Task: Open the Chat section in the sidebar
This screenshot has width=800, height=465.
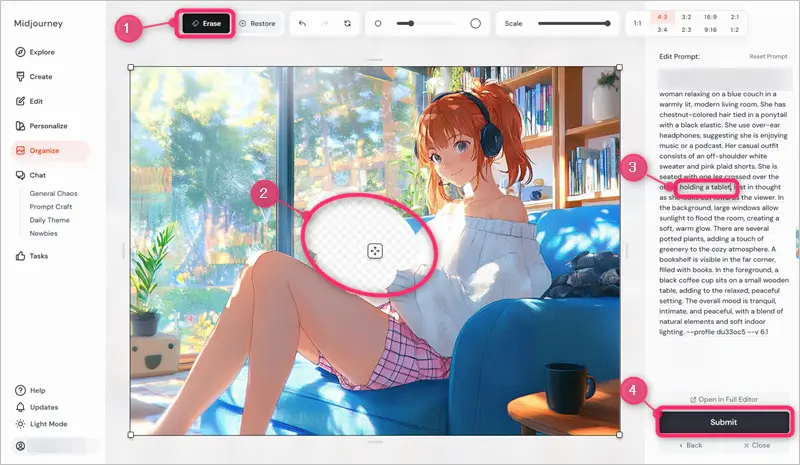Action: 38,175
